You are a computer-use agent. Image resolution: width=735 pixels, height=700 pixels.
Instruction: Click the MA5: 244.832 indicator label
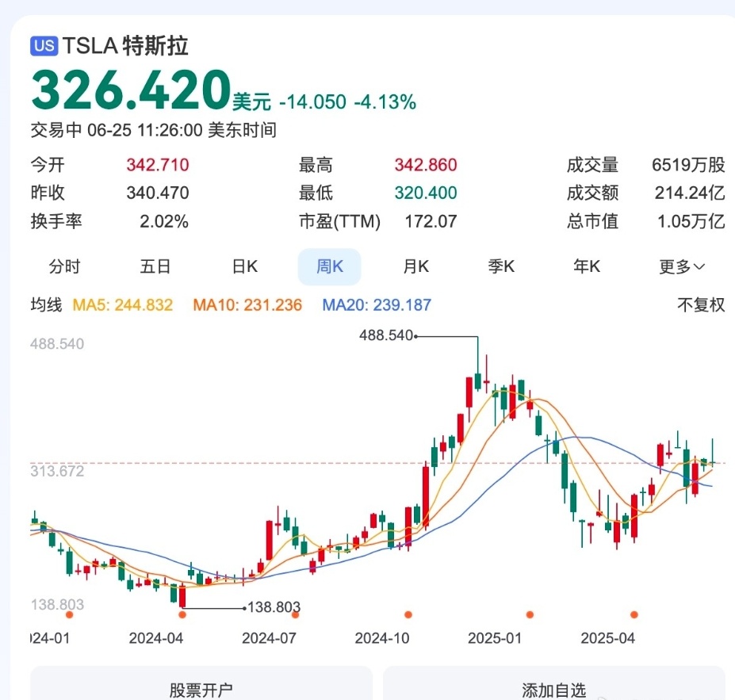[x=123, y=305]
